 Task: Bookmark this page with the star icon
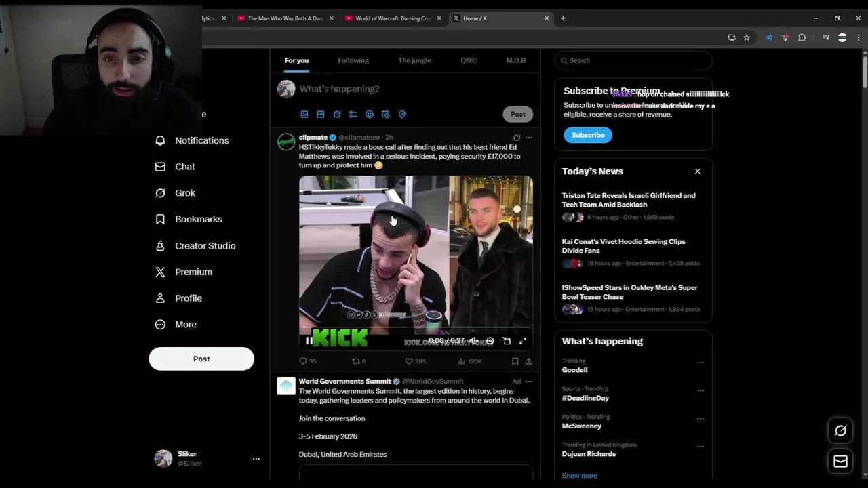coord(747,38)
